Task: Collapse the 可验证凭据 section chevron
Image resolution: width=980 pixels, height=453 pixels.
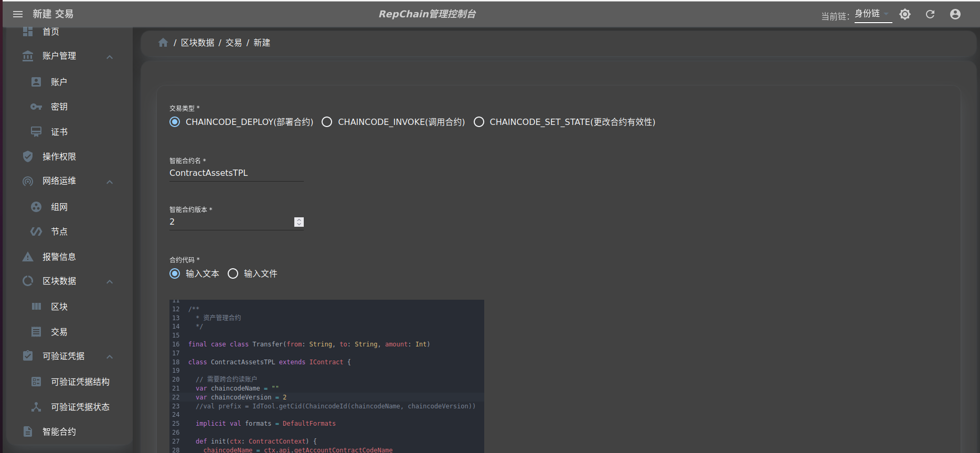Action: (110, 357)
